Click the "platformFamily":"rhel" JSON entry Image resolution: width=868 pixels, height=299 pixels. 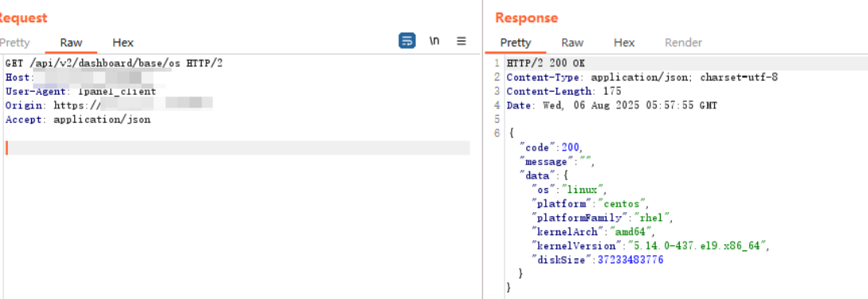coord(602,218)
